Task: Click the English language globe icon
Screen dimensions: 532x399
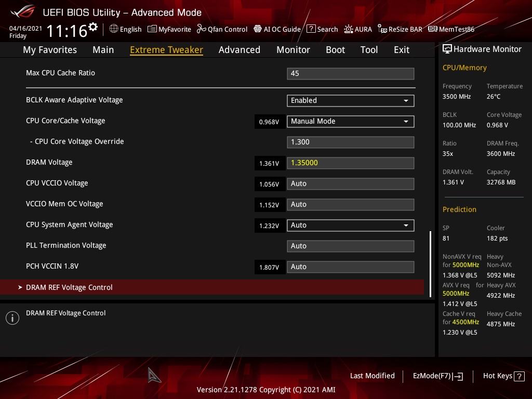Action: [114, 29]
